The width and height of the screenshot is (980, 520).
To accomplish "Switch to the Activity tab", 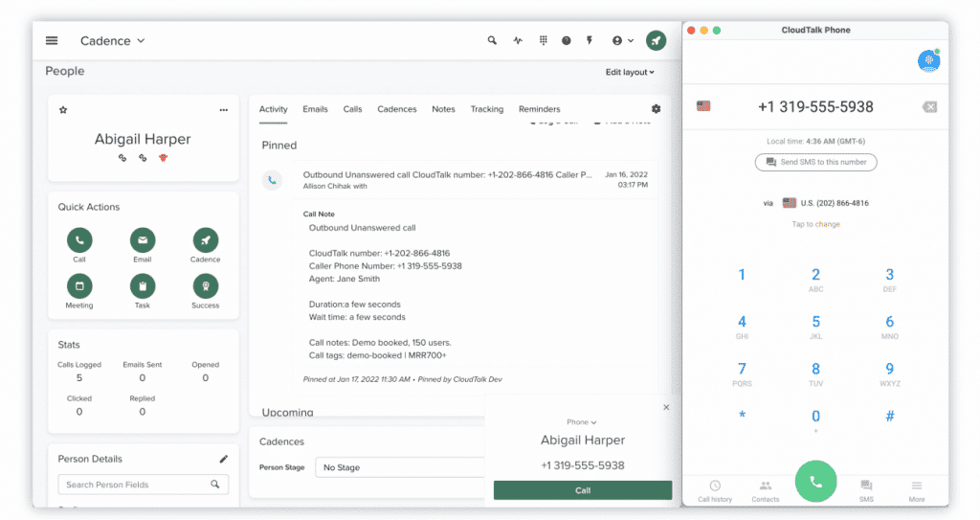I will 273,109.
